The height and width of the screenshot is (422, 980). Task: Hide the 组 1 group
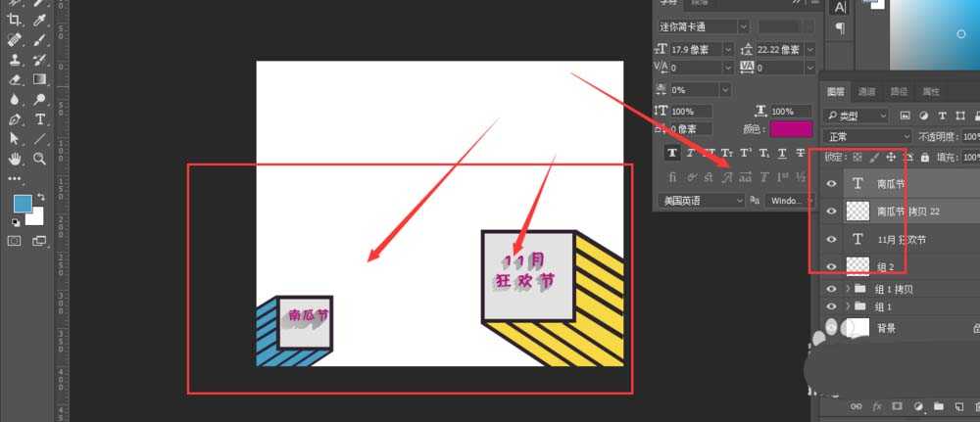pos(831,306)
